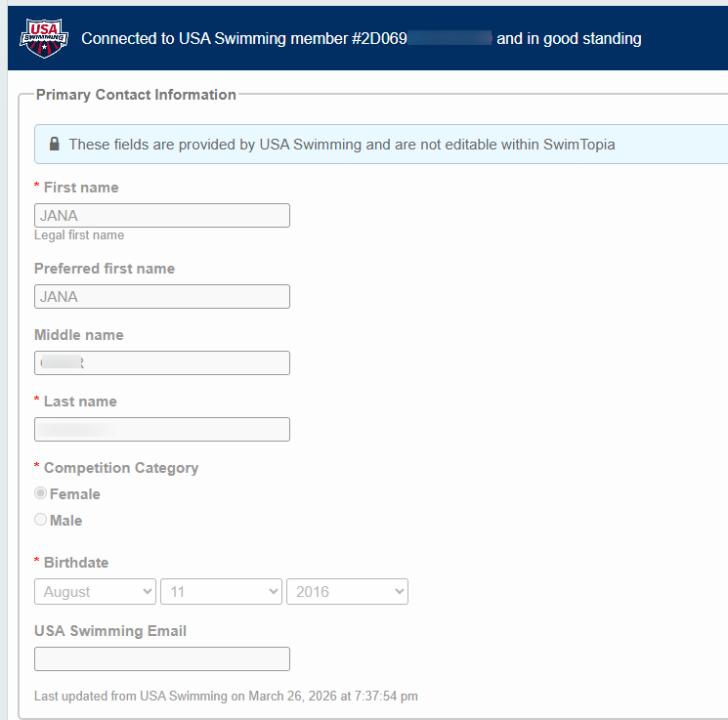Click the 'Middle name' label
Viewport: 728px width, 720px height.
click(x=79, y=335)
